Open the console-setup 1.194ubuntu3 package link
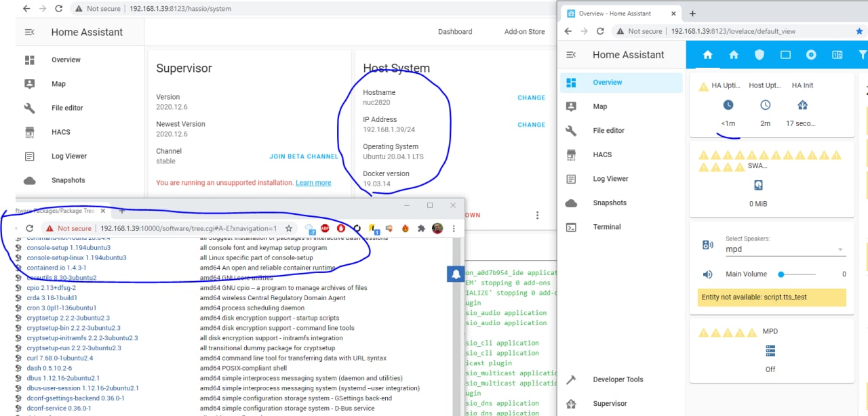The width and height of the screenshot is (868, 416). click(68, 248)
